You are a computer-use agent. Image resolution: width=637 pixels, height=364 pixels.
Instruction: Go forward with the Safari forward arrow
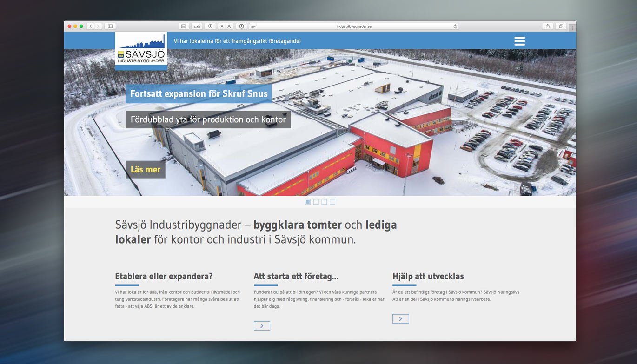(98, 26)
